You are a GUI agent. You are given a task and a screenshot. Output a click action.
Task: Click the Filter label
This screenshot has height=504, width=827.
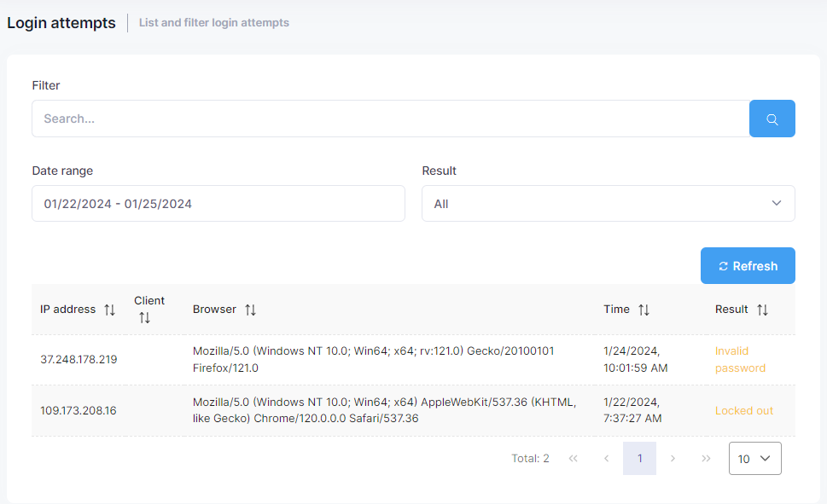46,85
